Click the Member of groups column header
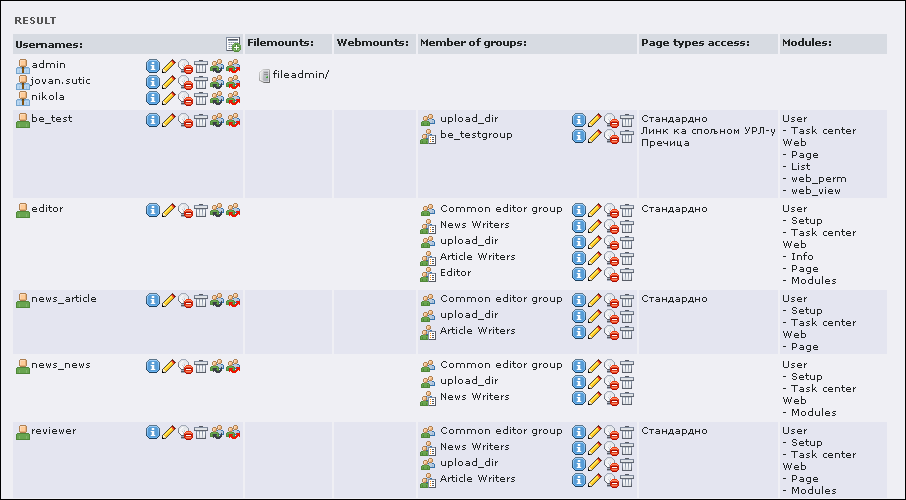906x500 pixels. 473,43
